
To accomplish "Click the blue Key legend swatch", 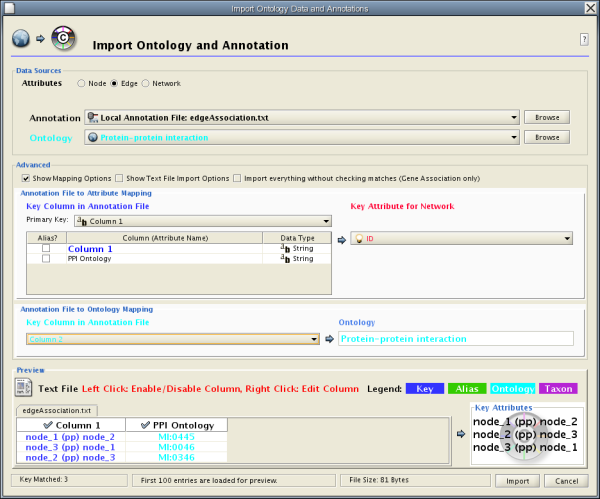I will point(426,388).
